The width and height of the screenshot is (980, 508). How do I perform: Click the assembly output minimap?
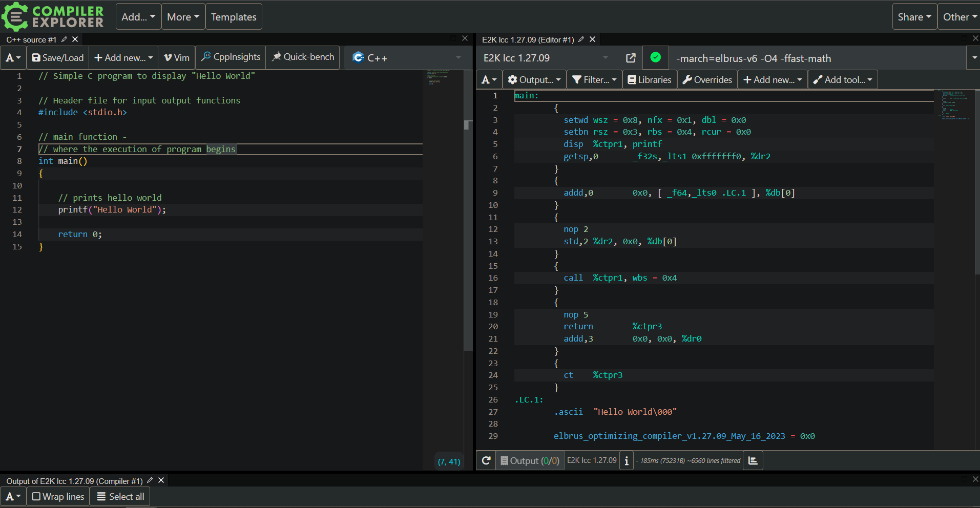click(956, 105)
